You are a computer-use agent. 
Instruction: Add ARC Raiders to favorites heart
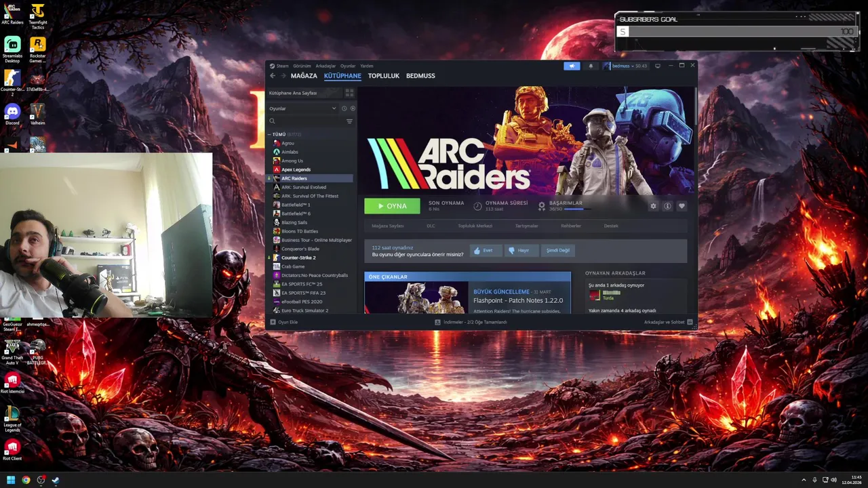point(682,206)
